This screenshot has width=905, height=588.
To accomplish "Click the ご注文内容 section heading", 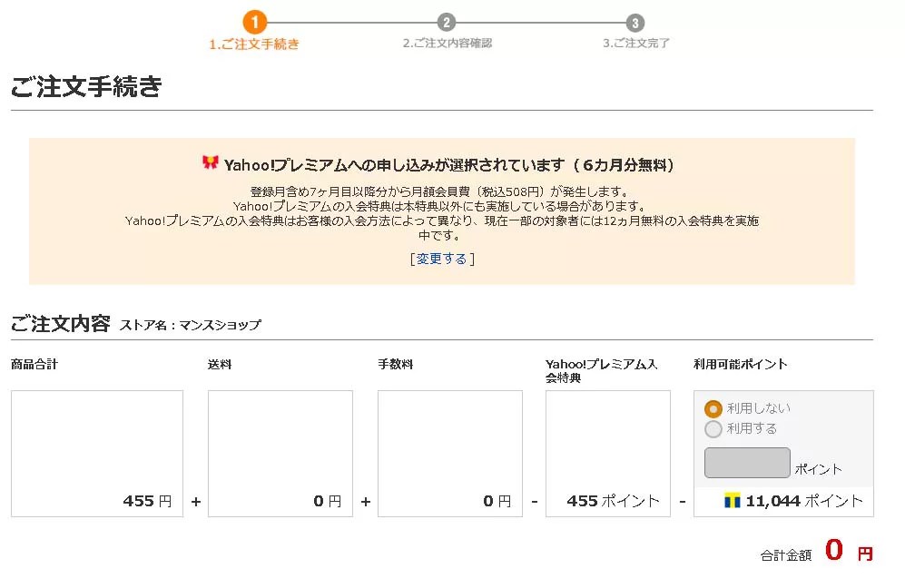I will point(61,323).
